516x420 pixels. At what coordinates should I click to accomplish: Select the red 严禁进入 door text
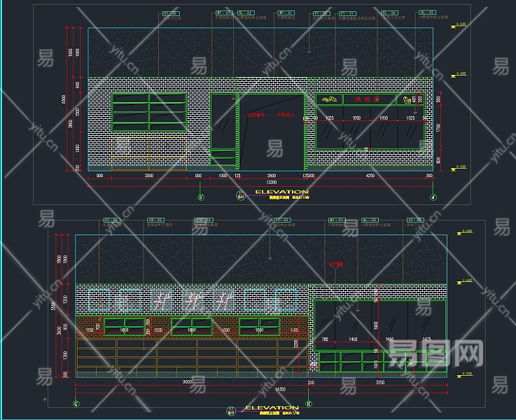click(285, 115)
